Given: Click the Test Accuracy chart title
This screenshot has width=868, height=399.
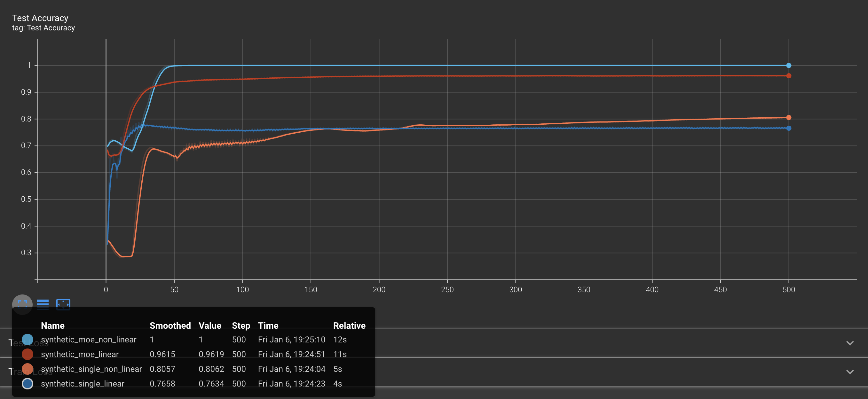Looking at the screenshot, I should (40, 18).
